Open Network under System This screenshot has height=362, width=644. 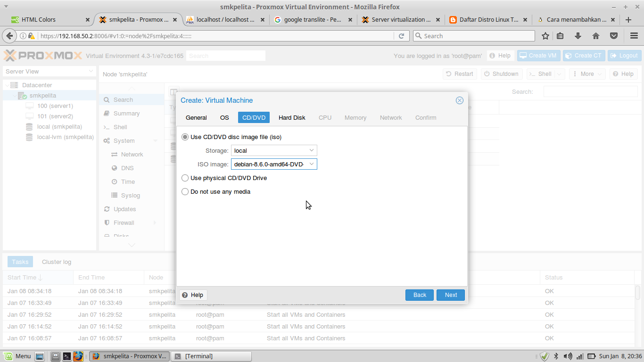point(132,155)
